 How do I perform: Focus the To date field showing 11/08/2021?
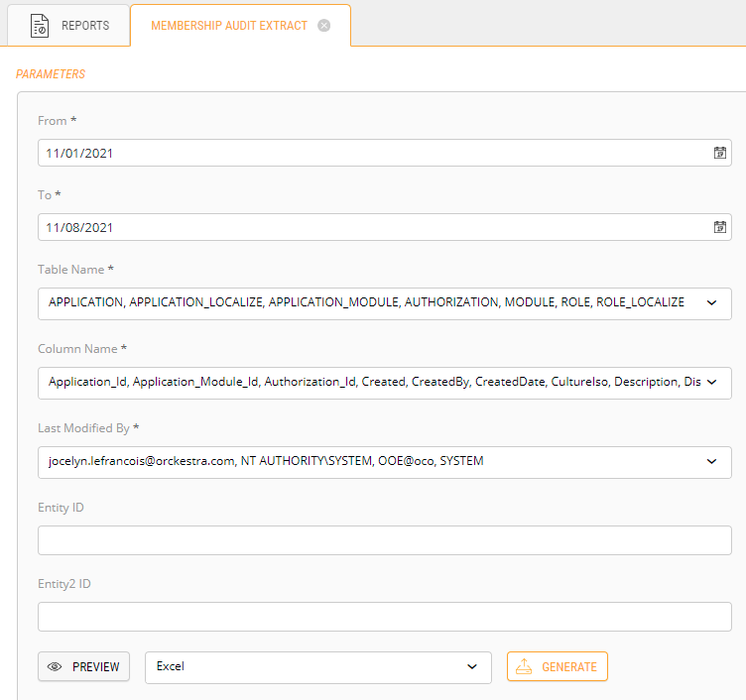point(367,227)
